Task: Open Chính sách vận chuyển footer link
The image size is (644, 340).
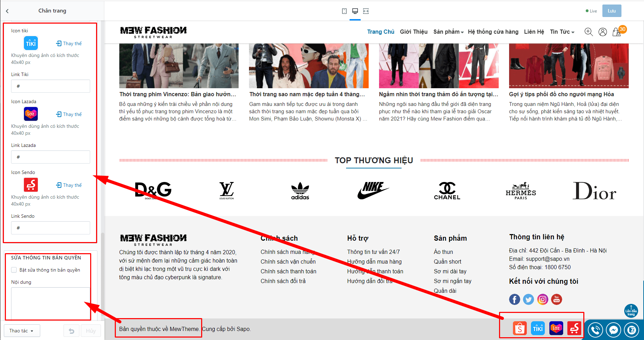Action: (288, 262)
